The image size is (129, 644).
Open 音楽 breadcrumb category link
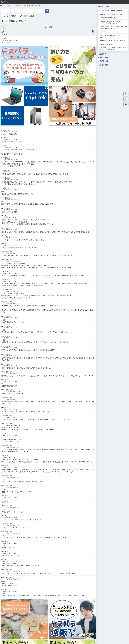click(x=17, y=5)
